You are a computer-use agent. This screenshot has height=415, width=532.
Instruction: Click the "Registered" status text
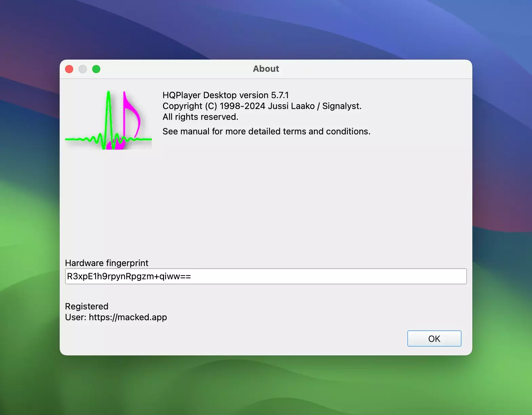pos(87,306)
